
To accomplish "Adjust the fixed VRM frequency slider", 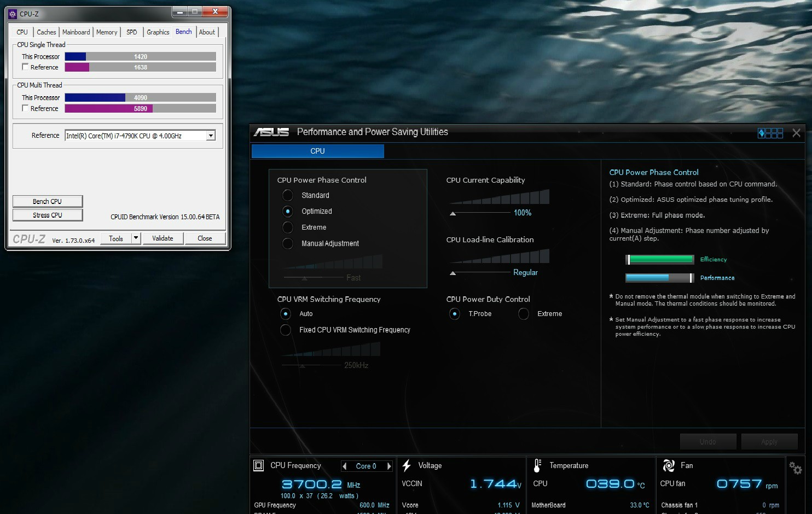I will (x=302, y=365).
